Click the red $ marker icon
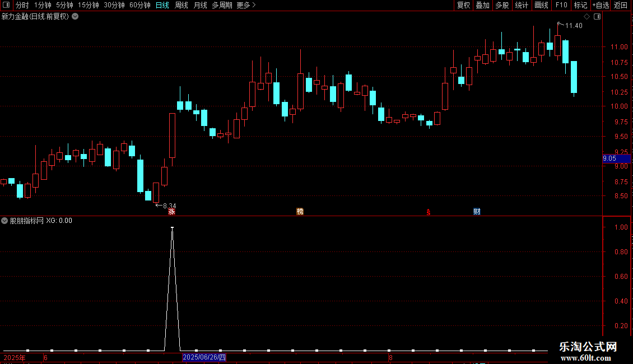Image resolution: width=633 pixels, height=364 pixels. [x=429, y=212]
